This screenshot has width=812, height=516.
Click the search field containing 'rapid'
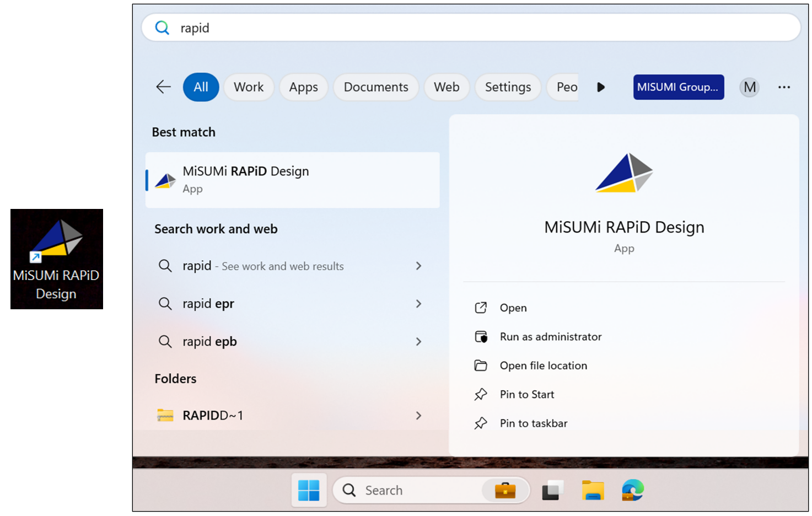point(471,28)
